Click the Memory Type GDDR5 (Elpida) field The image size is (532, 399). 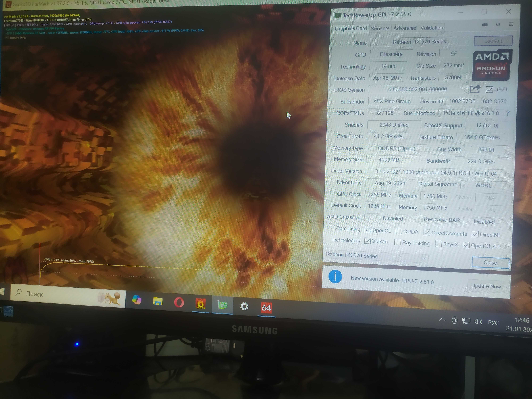(396, 148)
